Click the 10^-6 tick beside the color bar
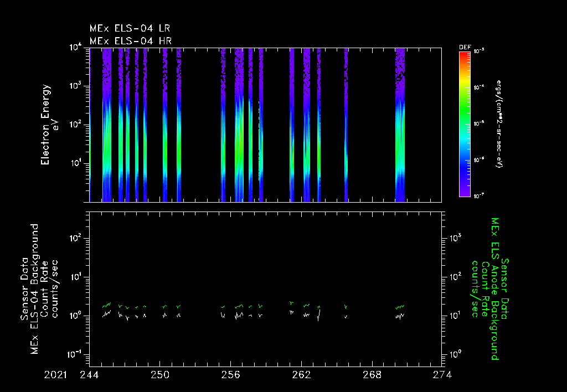Viewport: 567px width, 392px height. [x=479, y=160]
